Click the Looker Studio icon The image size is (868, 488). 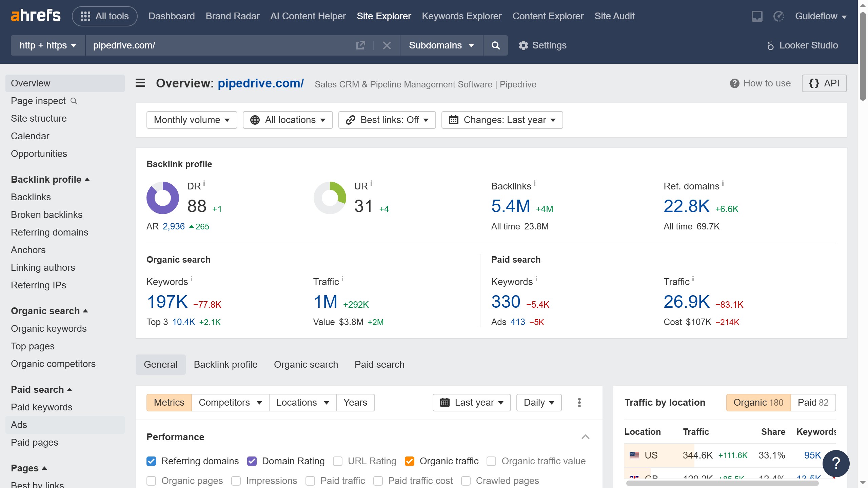click(770, 45)
